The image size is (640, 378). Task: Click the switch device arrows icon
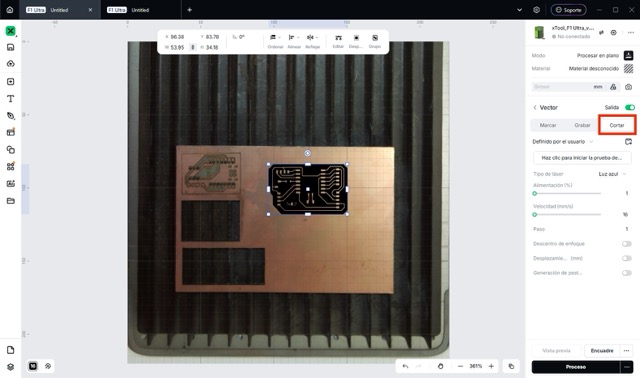coord(601,32)
